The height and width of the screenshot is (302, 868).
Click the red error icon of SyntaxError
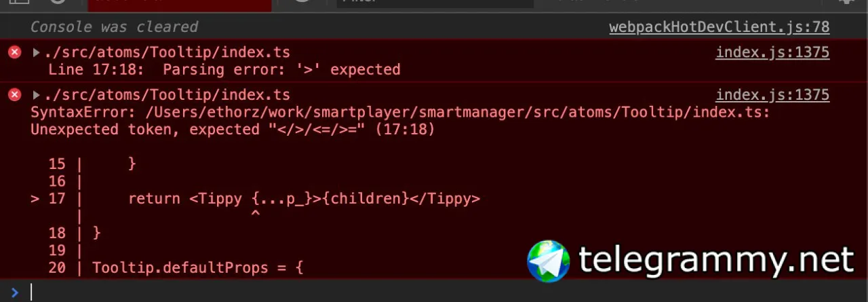(15, 95)
